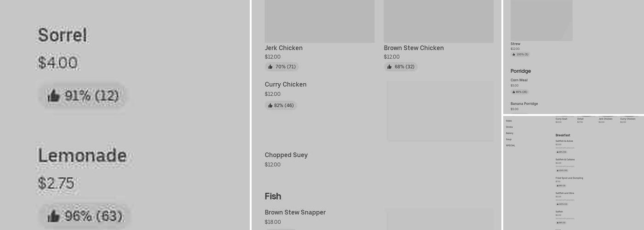Open the Fried Sprat and Dumpling item
Viewport: 644px width, 230px height.
click(569, 178)
